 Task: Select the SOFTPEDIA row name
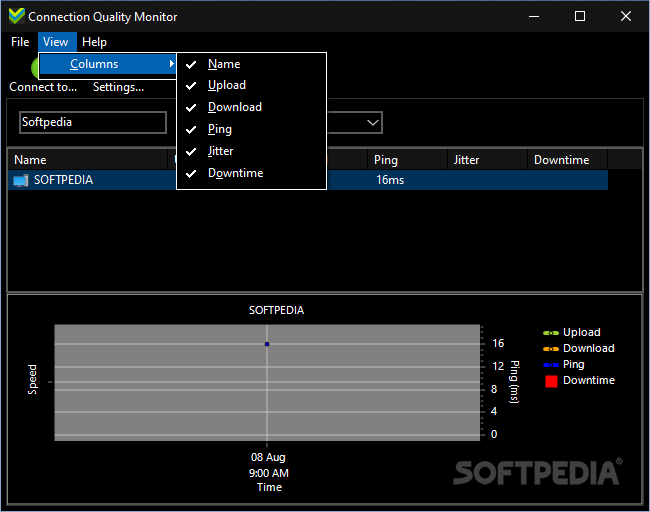tap(63, 180)
